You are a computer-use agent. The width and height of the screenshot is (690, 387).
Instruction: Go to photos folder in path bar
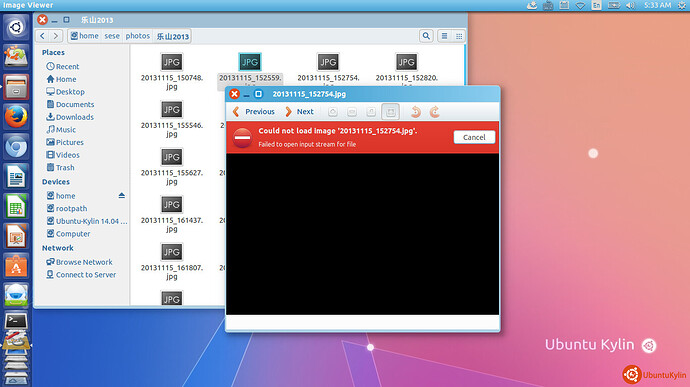tap(138, 36)
